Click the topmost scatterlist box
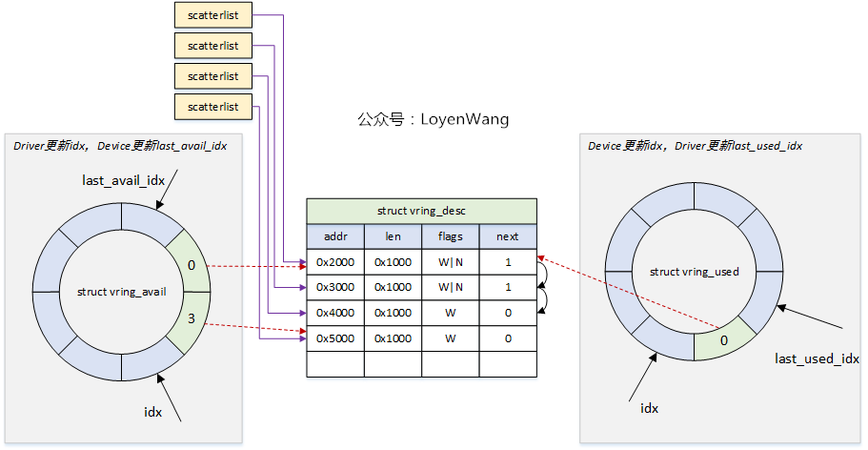This screenshot has height=450, width=868. [213, 14]
